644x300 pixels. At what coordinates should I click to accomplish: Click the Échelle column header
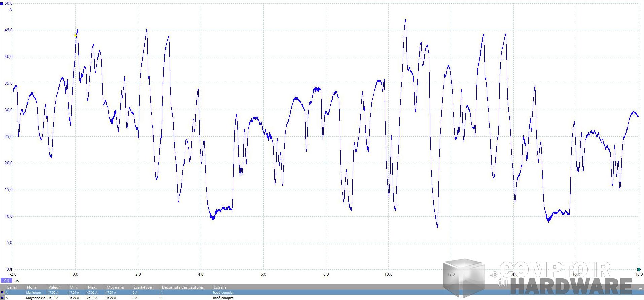[220, 287]
